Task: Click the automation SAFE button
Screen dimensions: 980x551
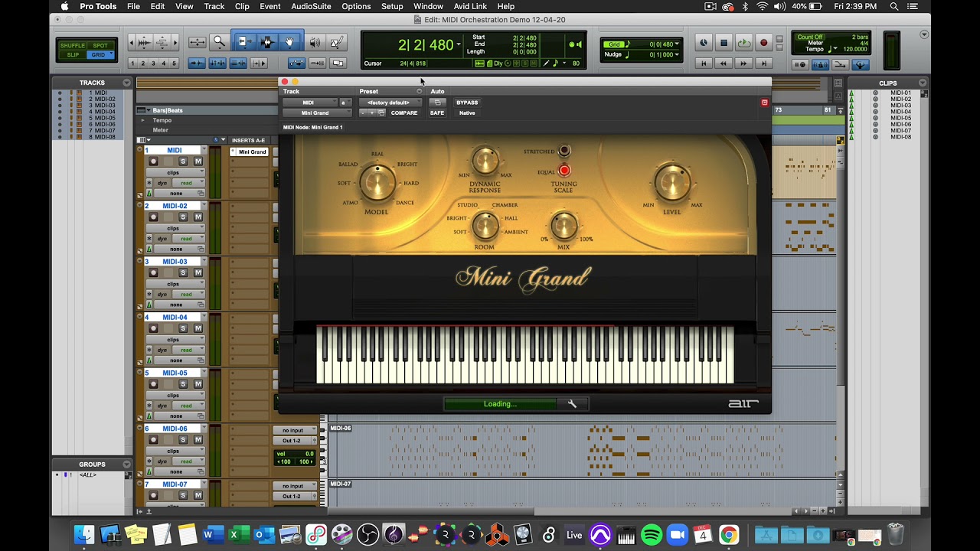Action: point(437,113)
